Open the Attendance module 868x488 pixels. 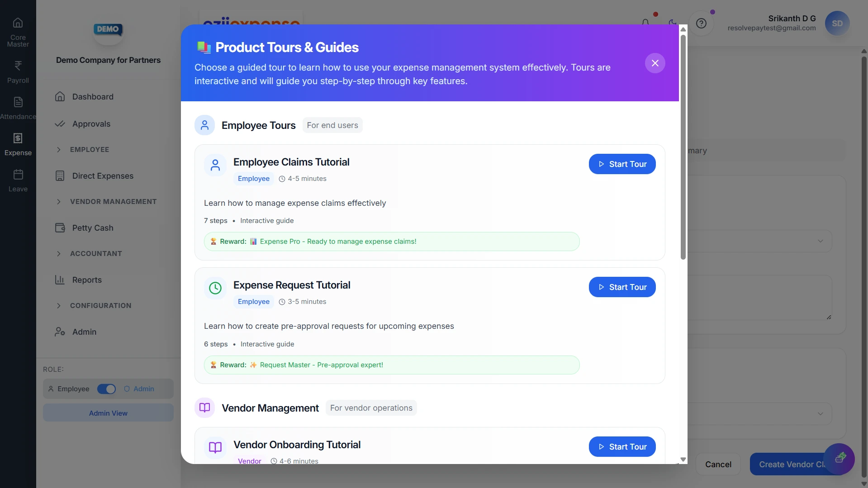18,107
